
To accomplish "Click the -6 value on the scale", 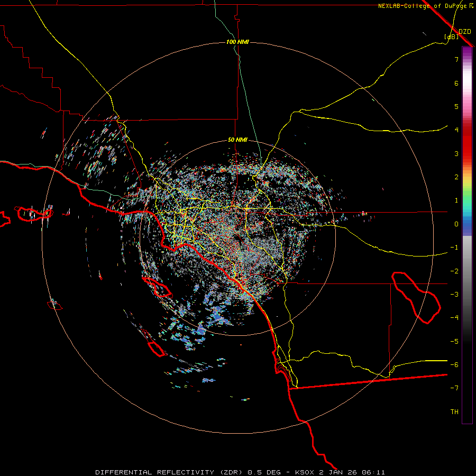I will point(454,365).
